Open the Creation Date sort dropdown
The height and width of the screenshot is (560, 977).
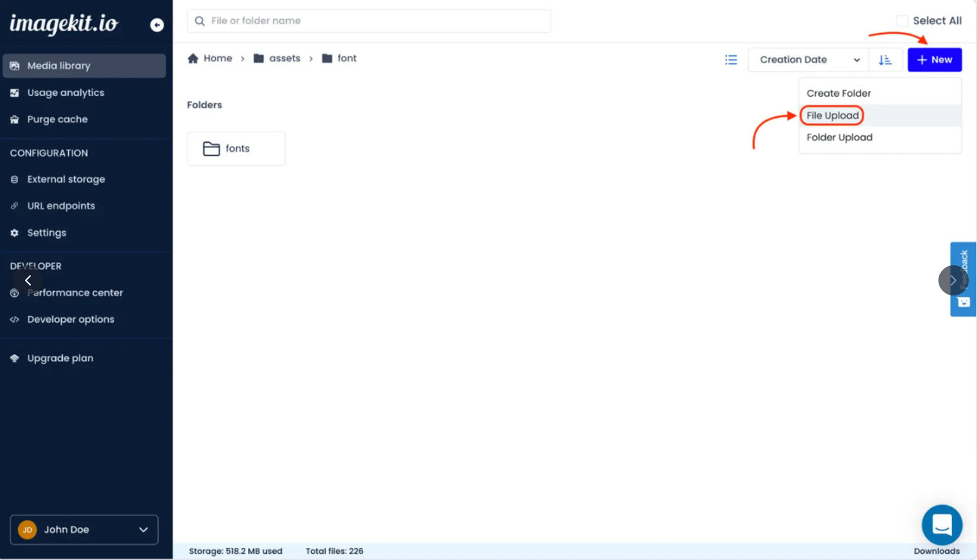point(807,59)
